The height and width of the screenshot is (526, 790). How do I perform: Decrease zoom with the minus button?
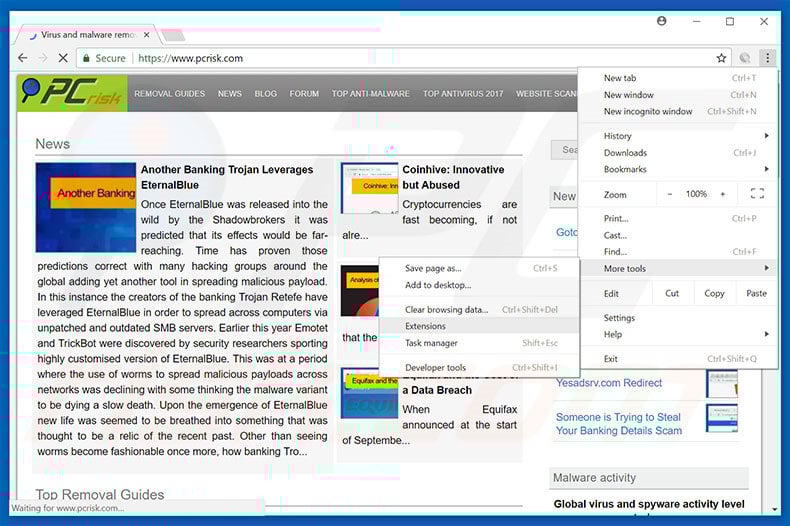[x=670, y=194]
